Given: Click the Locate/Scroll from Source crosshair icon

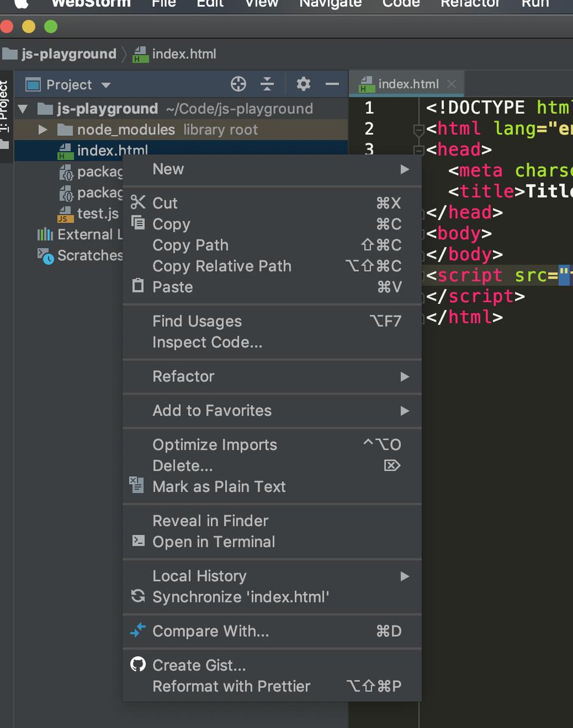Looking at the screenshot, I should click(x=239, y=84).
